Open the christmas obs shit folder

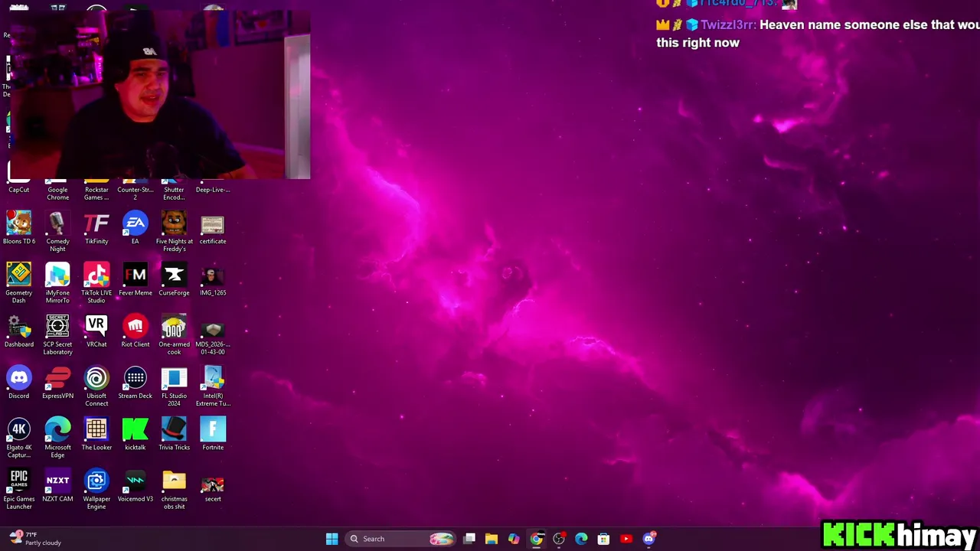[174, 489]
